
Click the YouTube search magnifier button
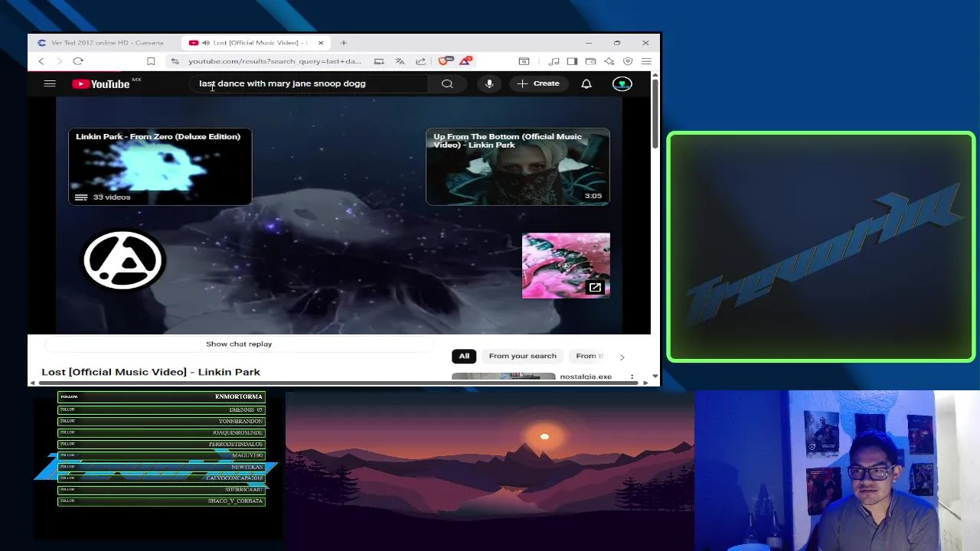point(447,83)
